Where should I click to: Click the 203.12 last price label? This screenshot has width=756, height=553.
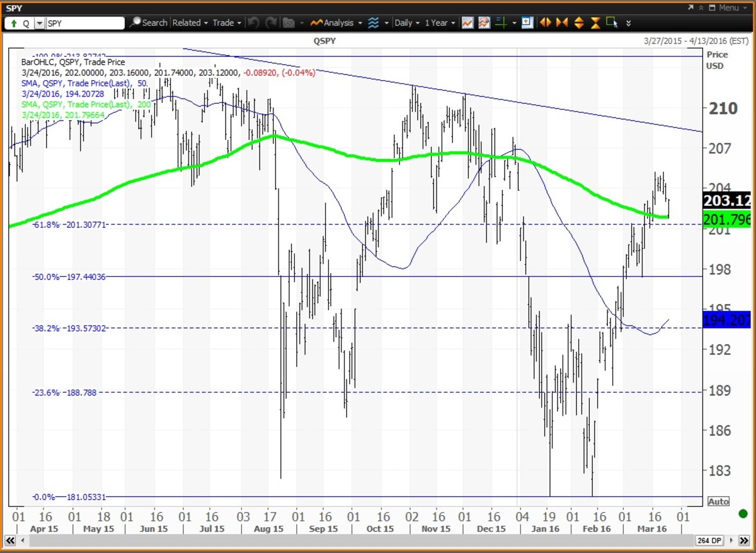[x=728, y=201]
